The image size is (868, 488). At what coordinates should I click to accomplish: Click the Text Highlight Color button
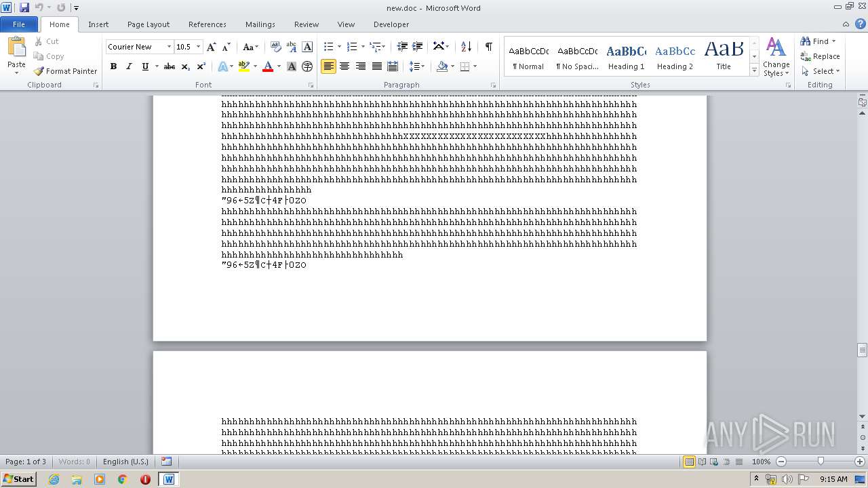click(x=244, y=66)
